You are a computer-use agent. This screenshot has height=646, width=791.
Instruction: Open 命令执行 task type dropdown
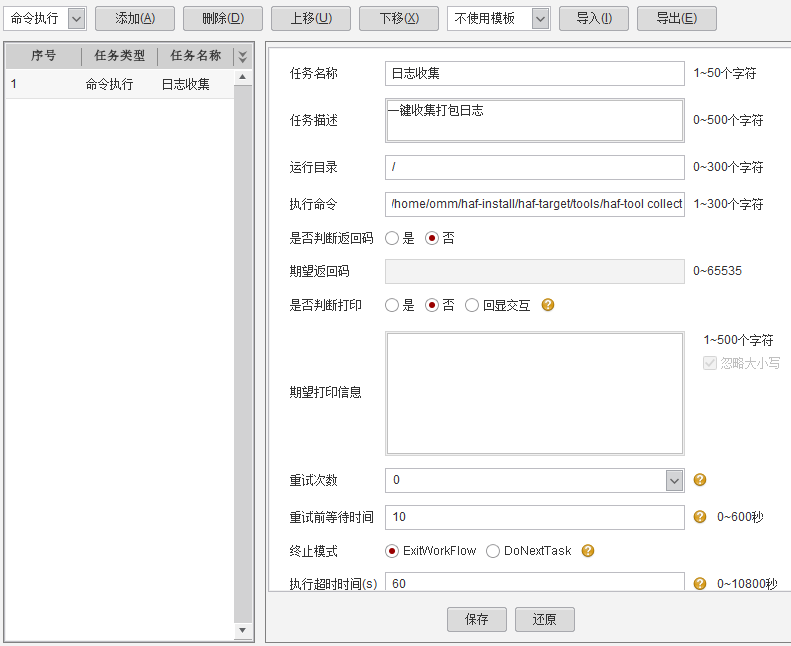point(76,19)
